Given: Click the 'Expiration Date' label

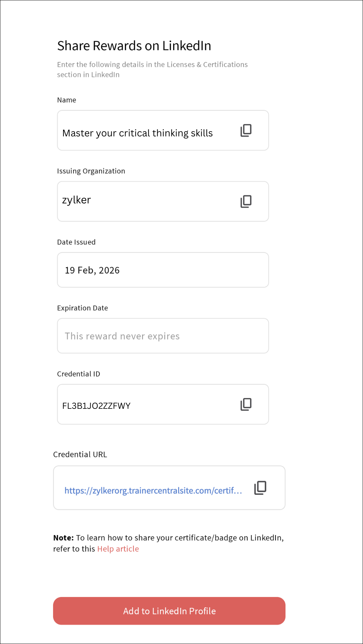Looking at the screenshot, I should tap(83, 308).
